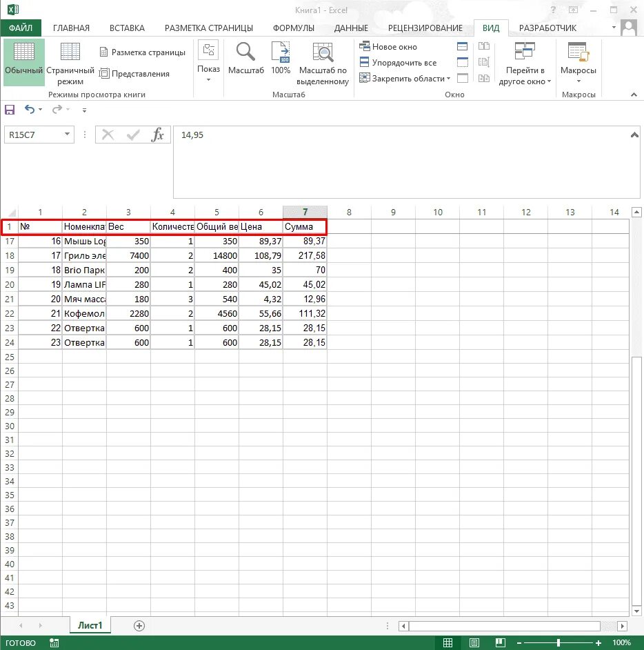Click the Help question mark icon
644x650 pixels.
[x=553, y=10]
